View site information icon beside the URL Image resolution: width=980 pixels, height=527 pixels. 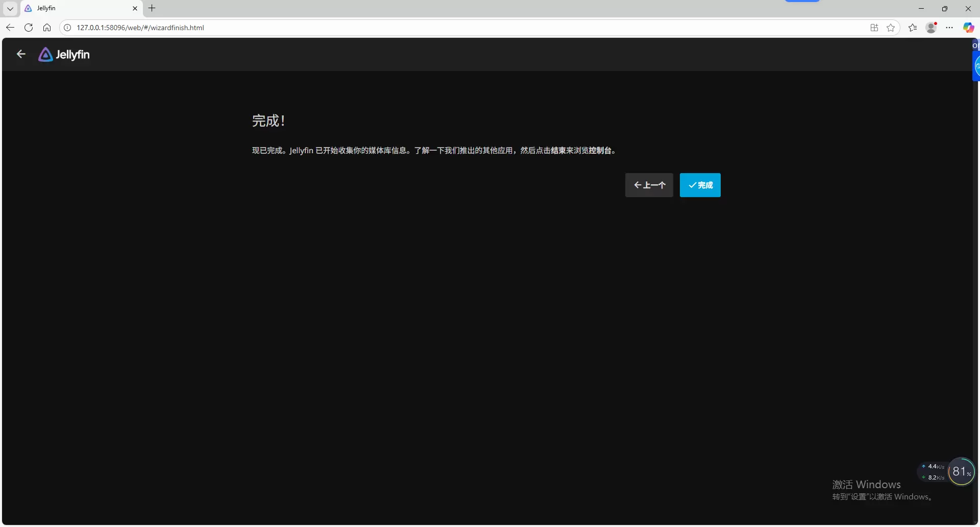tap(67, 28)
